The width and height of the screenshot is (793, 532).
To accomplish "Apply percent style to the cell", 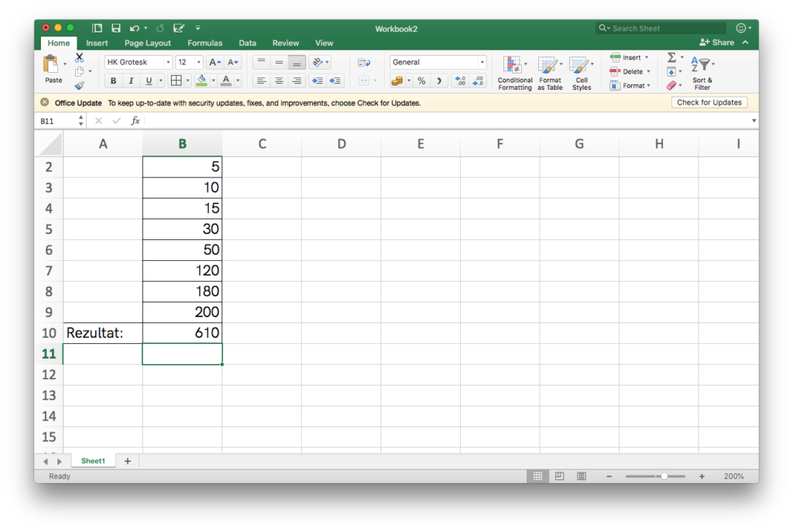I will pos(421,81).
